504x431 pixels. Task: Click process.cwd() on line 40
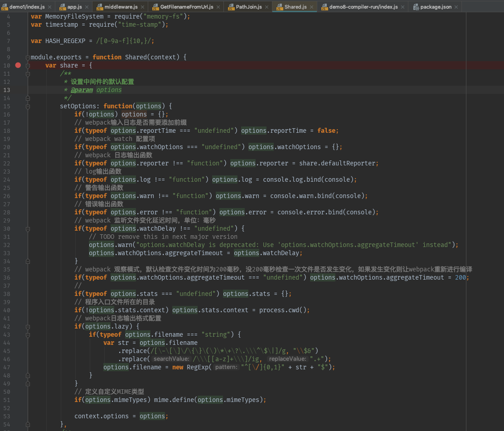(282, 310)
